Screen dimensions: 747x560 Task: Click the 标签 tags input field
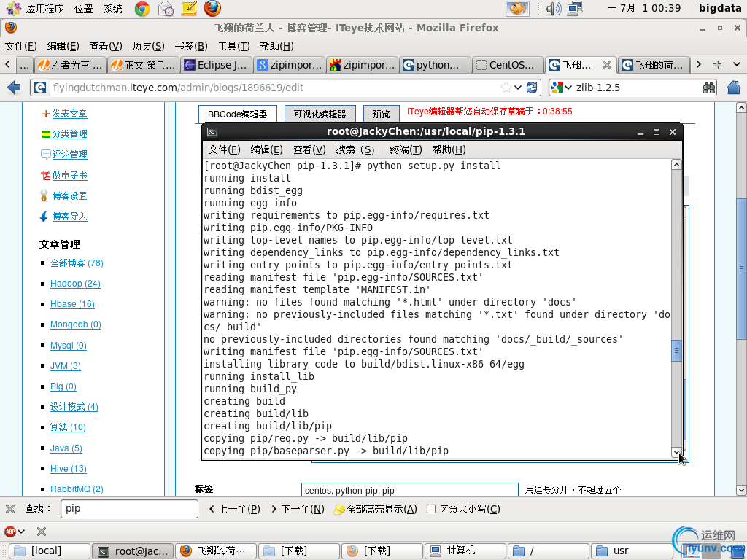(410, 490)
